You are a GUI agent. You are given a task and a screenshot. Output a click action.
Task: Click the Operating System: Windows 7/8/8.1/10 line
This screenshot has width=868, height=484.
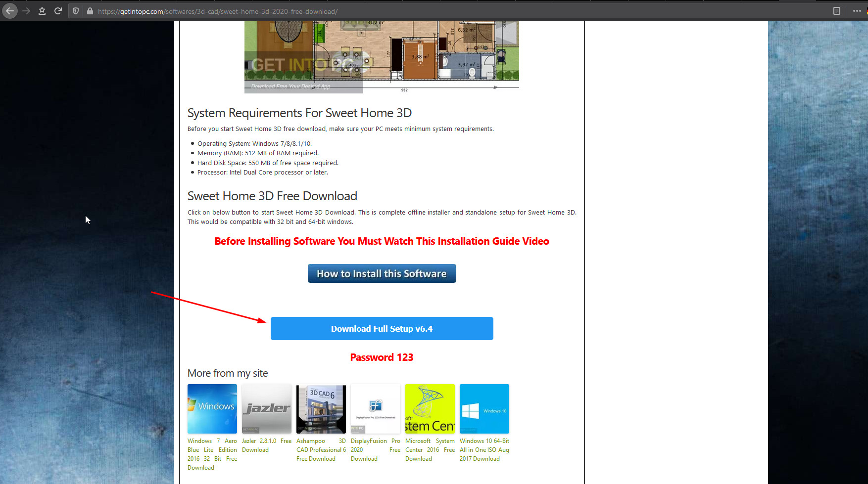pos(254,144)
